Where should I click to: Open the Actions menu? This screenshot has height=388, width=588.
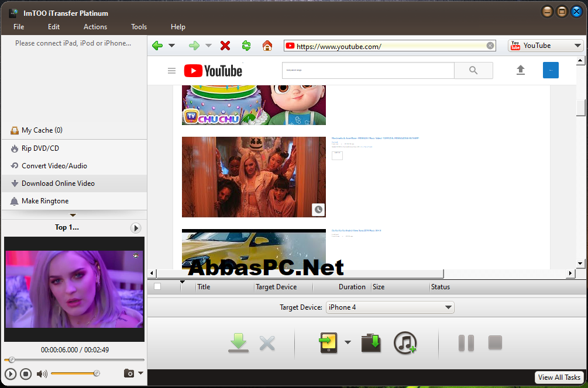pyautogui.click(x=95, y=27)
